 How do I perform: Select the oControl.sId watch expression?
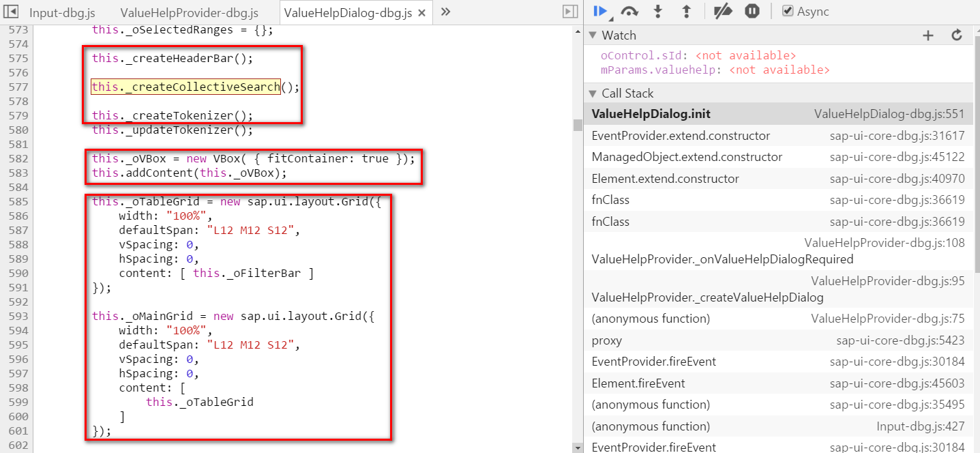point(698,56)
